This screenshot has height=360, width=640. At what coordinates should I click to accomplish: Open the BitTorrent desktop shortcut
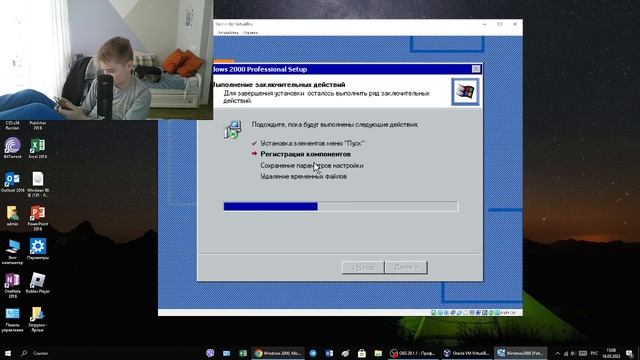click(12, 148)
